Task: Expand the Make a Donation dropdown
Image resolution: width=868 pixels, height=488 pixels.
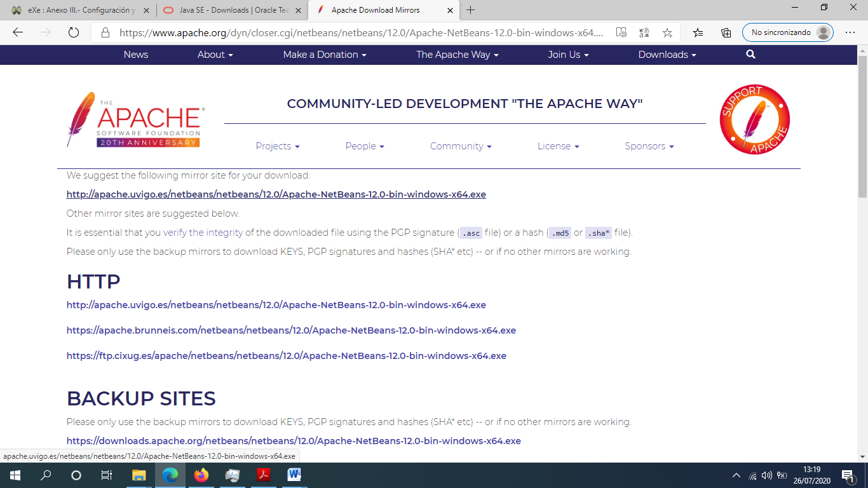Action: coord(325,55)
